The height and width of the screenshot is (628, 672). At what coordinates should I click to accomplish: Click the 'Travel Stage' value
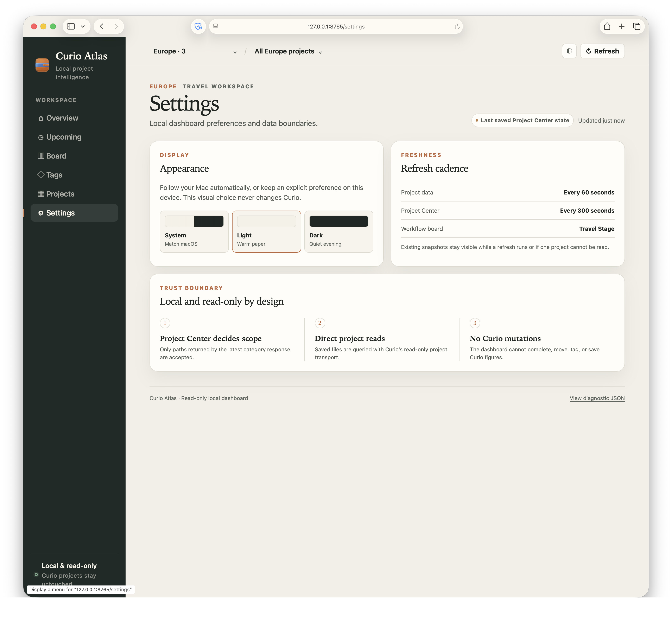tap(597, 229)
